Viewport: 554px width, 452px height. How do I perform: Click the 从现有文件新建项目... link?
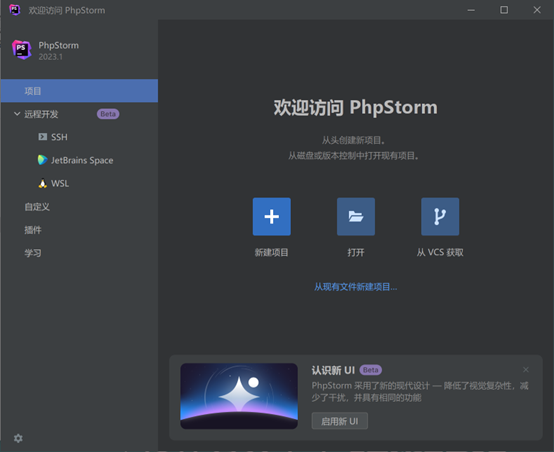[355, 287]
